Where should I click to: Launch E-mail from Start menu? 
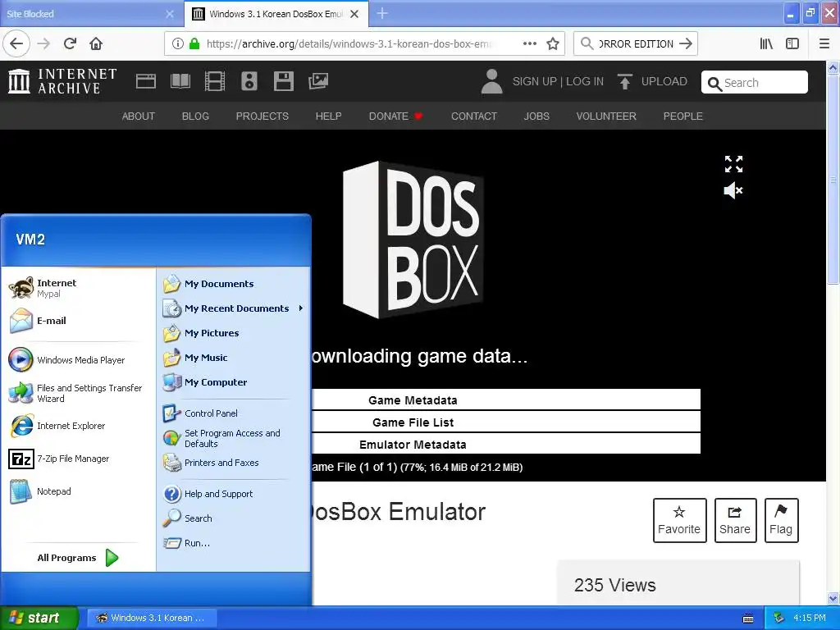click(78, 321)
